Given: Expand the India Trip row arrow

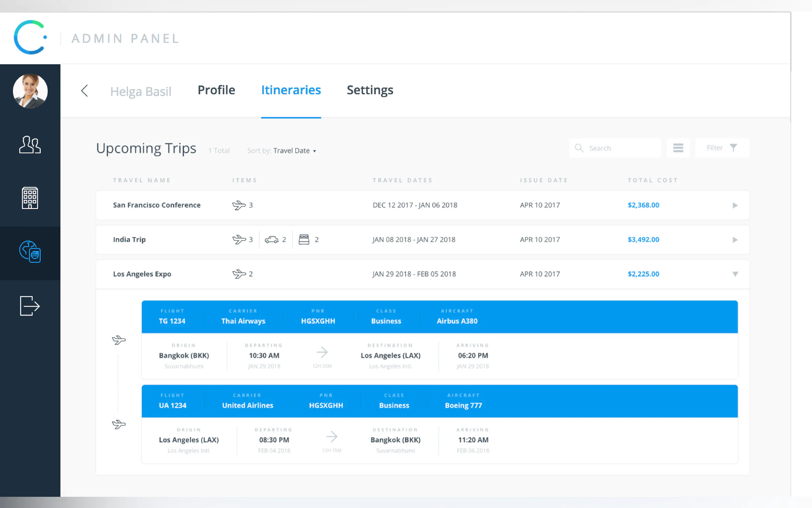Looking at the screenshot, I should click(735, 240).
